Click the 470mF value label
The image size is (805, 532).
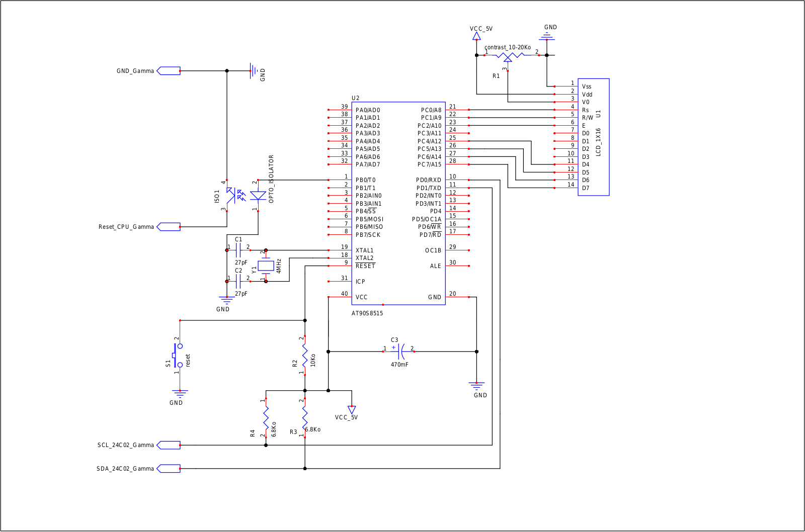click(x=399, y=365)
